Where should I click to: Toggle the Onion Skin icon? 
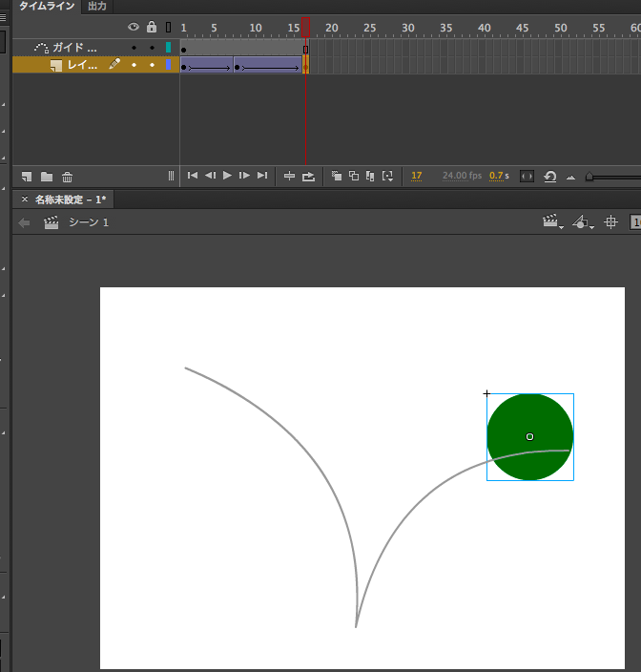337,176
